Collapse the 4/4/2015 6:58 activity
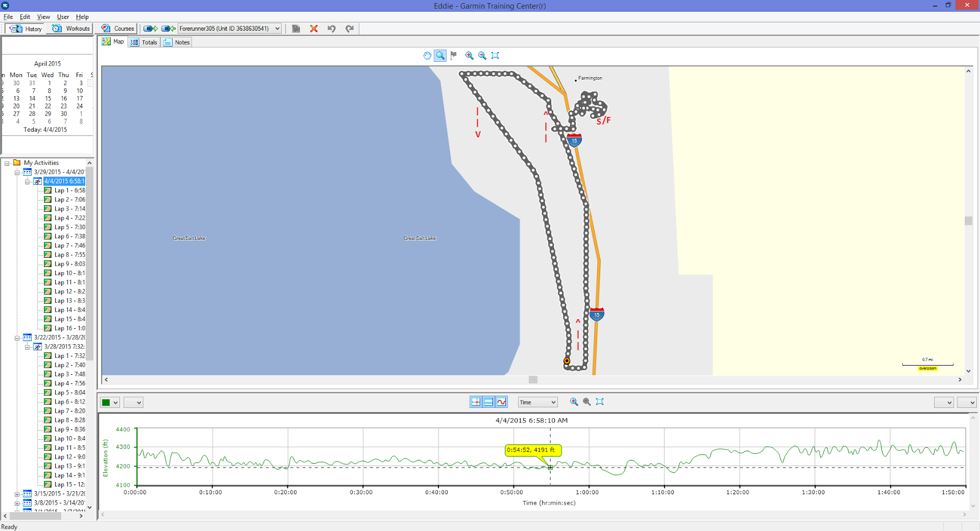 28,181
